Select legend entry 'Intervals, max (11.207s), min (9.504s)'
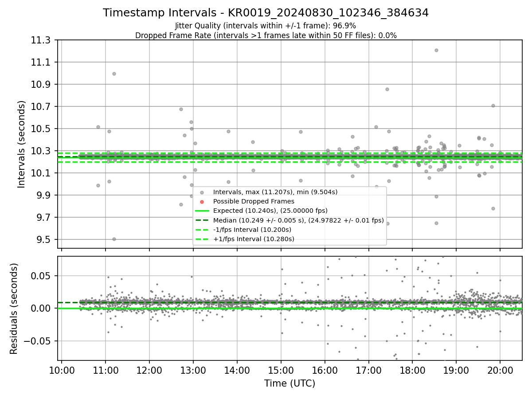This screenshot has height=399, width=532. pyautogui.click(x=275, y=192)
